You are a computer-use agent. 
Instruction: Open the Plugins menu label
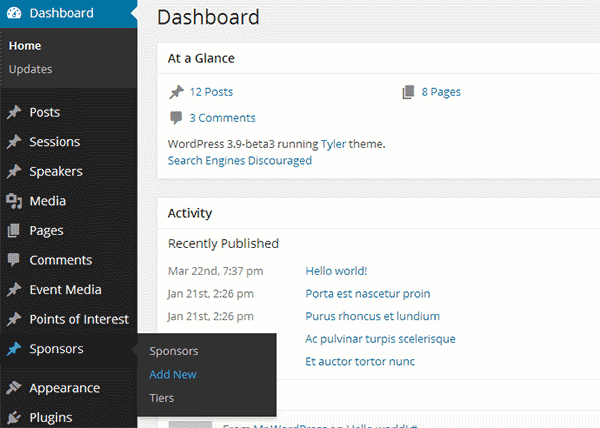click(51, 418)
